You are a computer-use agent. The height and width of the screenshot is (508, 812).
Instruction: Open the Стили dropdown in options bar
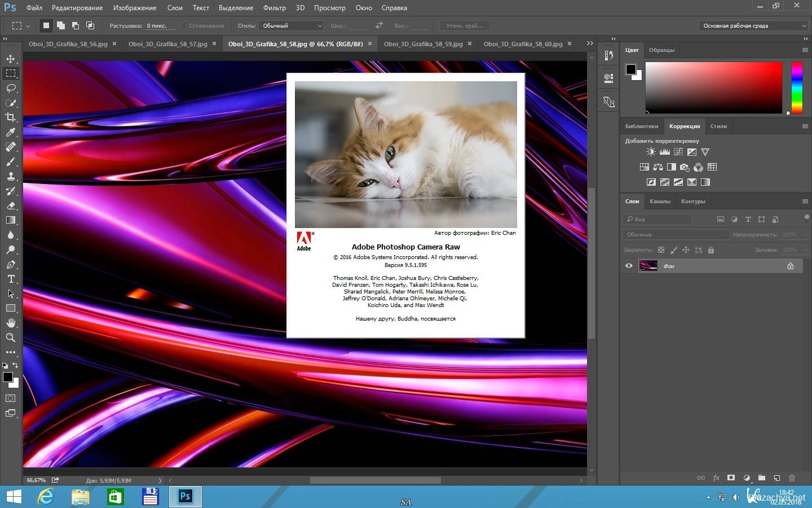point(291,25)
